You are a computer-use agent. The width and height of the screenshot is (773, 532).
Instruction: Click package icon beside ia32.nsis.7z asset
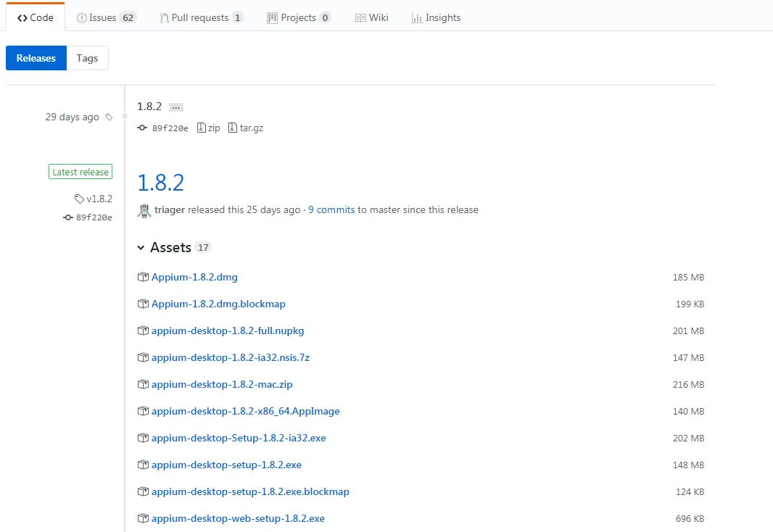(x=143, y=357)
